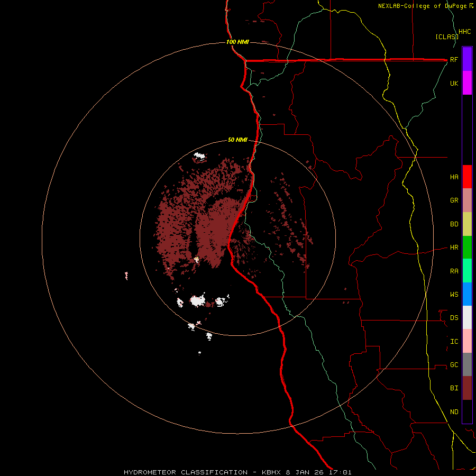Click the light pink IC legend swatch
The height and width of the screenshot is (476, 476).
pyautogui.click(x=467, y=341)
